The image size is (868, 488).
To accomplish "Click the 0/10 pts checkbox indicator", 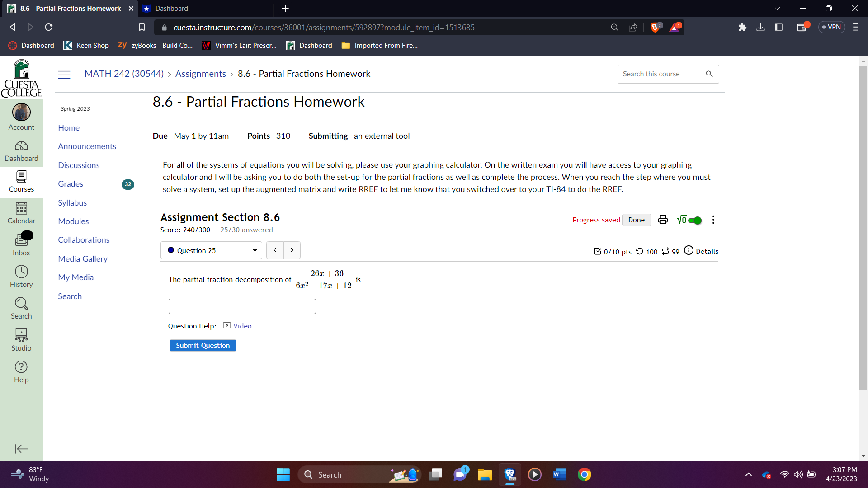I will click(598, 252).
